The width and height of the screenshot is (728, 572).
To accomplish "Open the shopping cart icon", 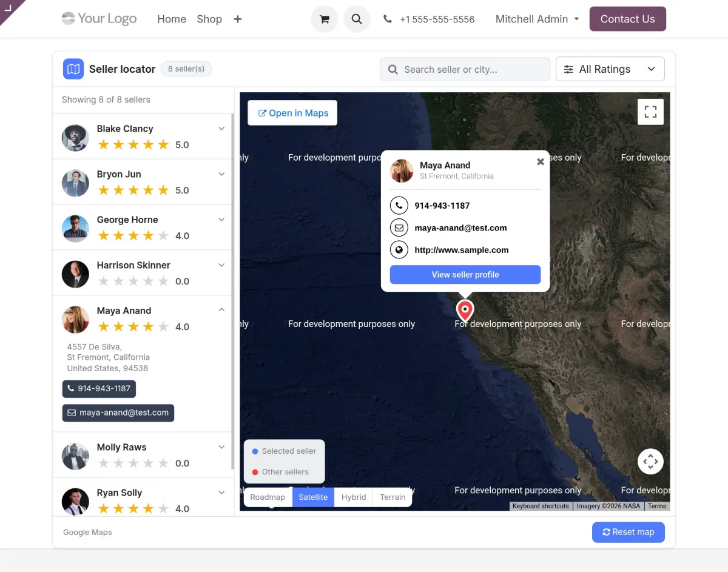I will pos(325,19).
